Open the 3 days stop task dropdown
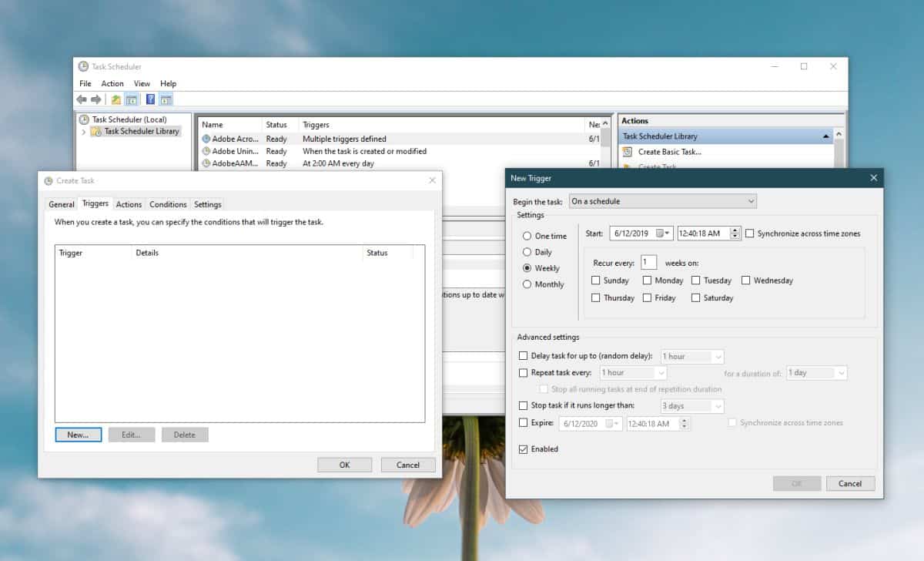The width and height of the screenshot is (924, 561). coord(692,406)
